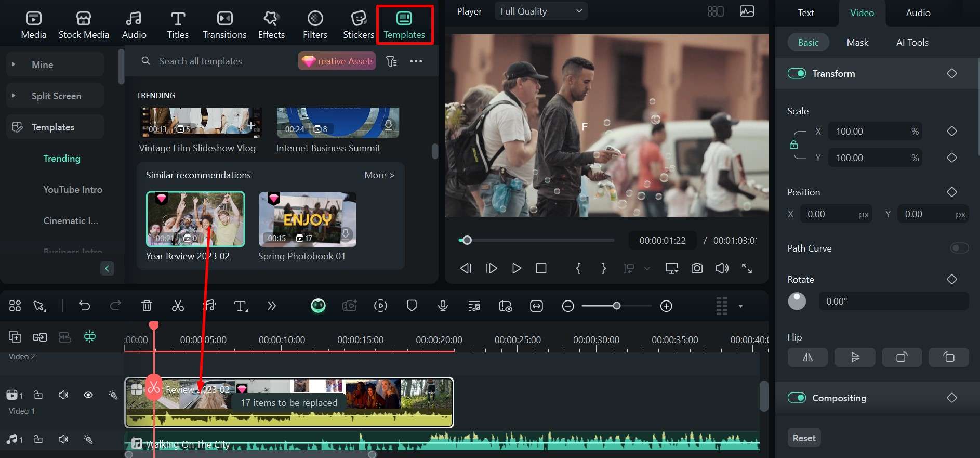Download the Internet Business Summit template
The image size is (980, 458).
(388, 125)
